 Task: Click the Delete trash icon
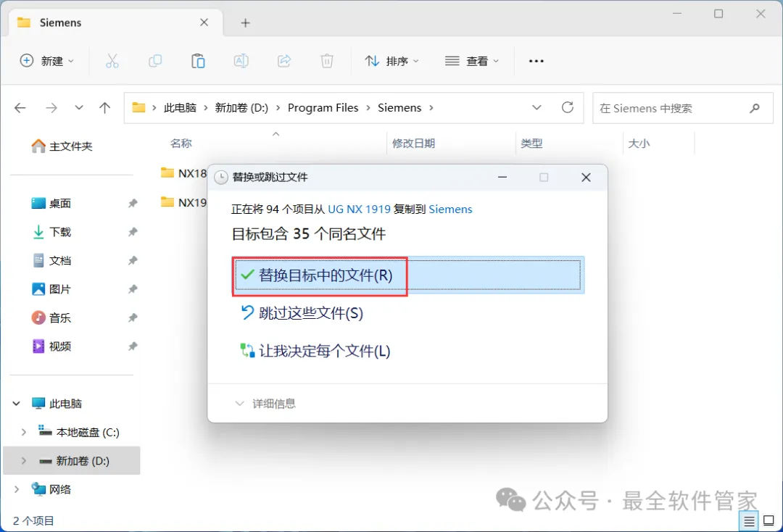click(x=327, y=61)
